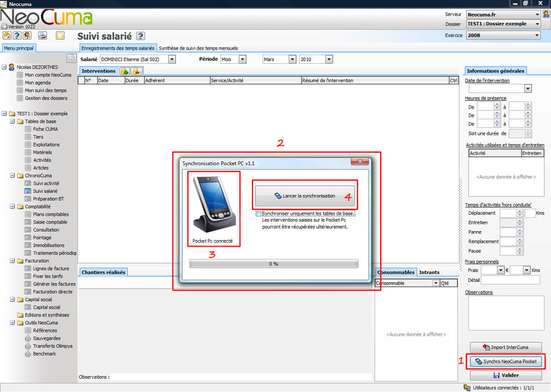
Task: Click the user icon next to the Serveur field
Action: [x=546, y=14]
